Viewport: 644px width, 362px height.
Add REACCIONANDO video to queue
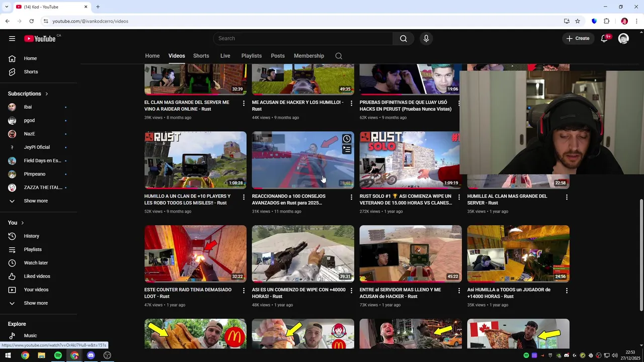[347, 149]
